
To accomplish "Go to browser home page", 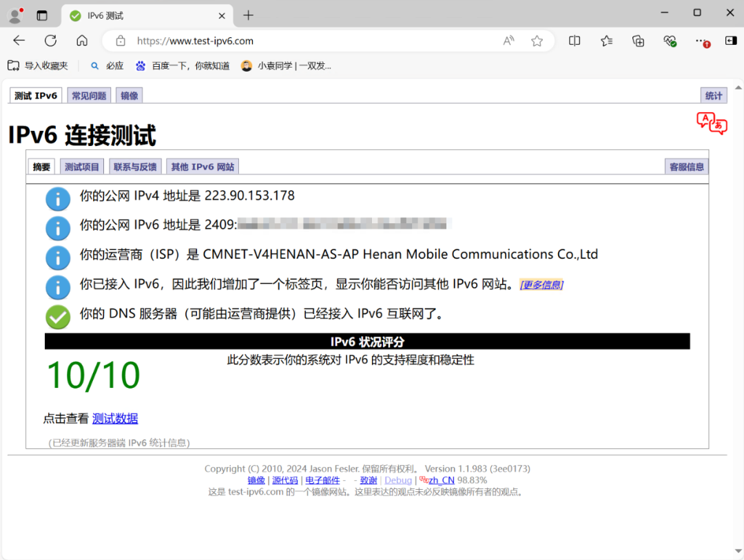I will coord(82,41).
